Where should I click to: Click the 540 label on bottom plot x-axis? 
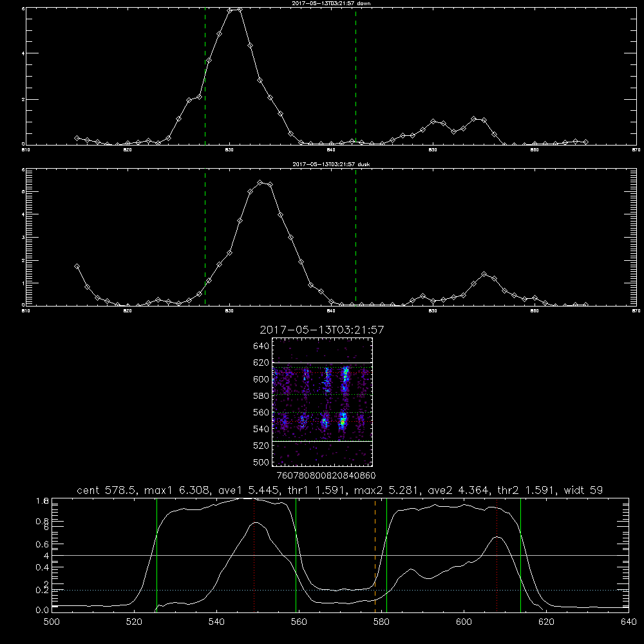click(216, 622)
